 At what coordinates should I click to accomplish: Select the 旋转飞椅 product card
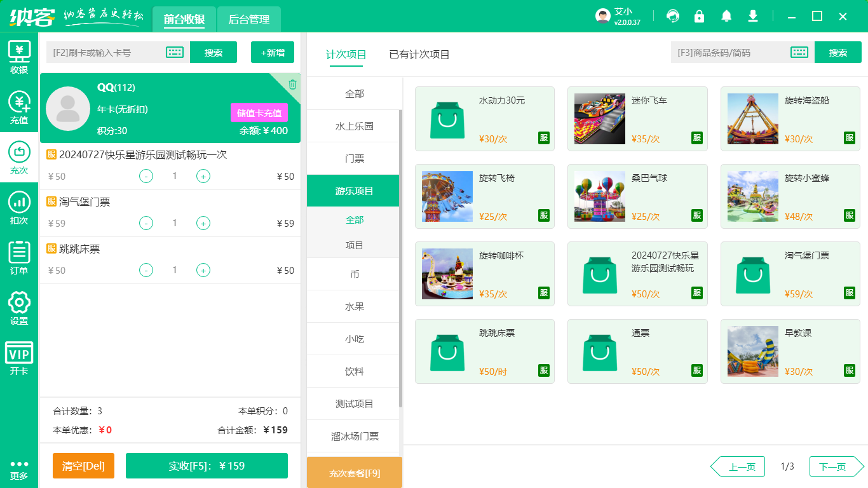(x=485, y=196)
